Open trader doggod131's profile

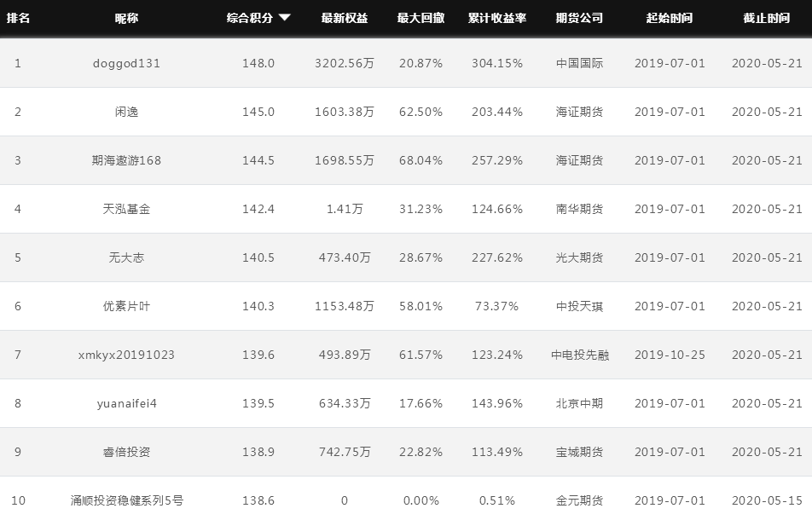tap(126, 63)
